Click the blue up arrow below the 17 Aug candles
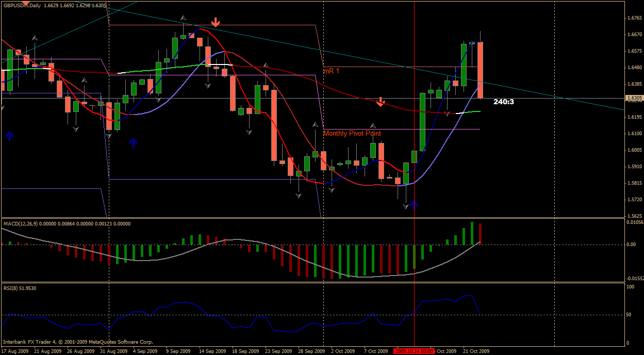The height and width of the screenshot is (355, 644). pyautogui.click(x=9, y=136)
